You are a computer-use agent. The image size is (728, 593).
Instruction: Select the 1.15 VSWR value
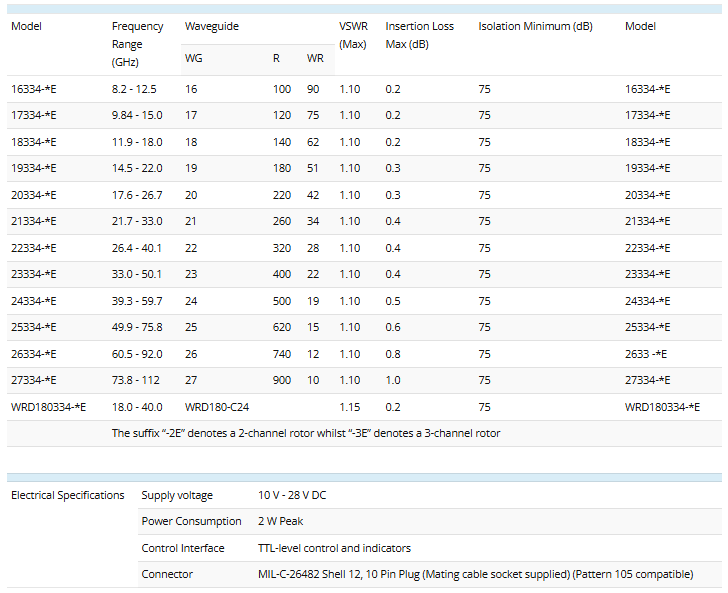(x=350, y=406)
